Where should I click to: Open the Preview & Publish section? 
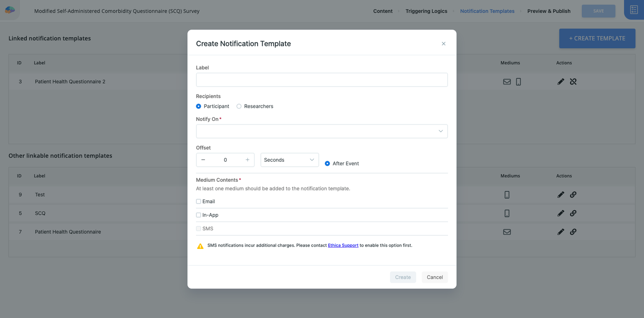click(x=549, y=11)
